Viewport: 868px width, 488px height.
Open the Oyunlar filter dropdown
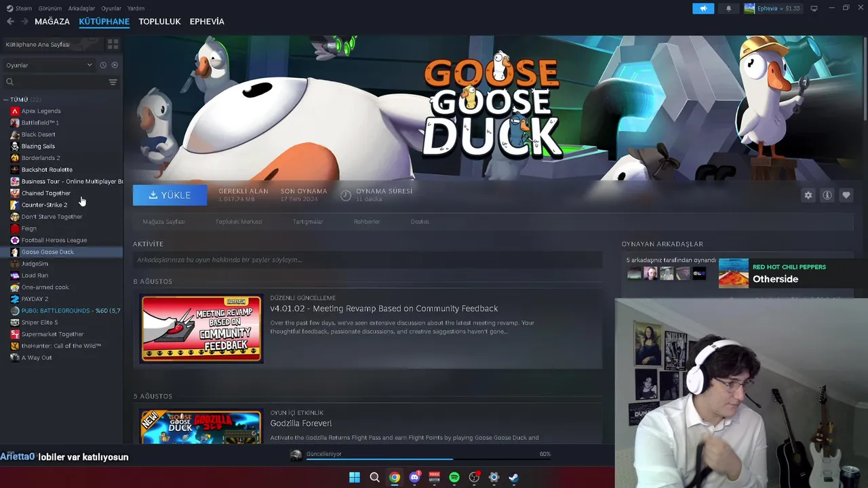(49, 65)
